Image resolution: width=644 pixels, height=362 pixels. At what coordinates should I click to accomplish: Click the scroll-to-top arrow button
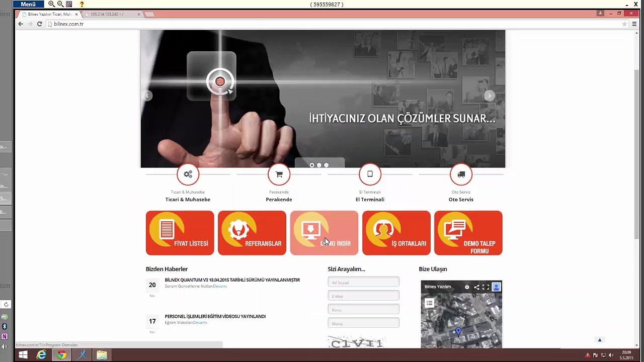pyautogui.click(x=599, y=340)
